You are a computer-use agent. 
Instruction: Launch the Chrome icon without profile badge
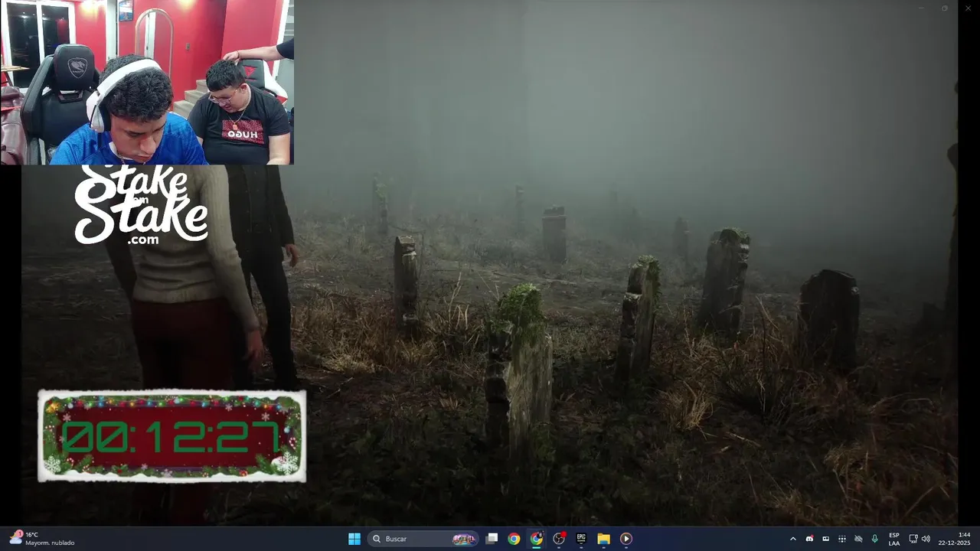514,539
